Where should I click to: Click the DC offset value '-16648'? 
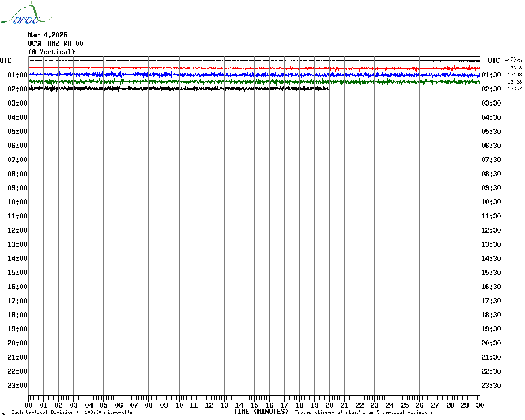point(513,68)
